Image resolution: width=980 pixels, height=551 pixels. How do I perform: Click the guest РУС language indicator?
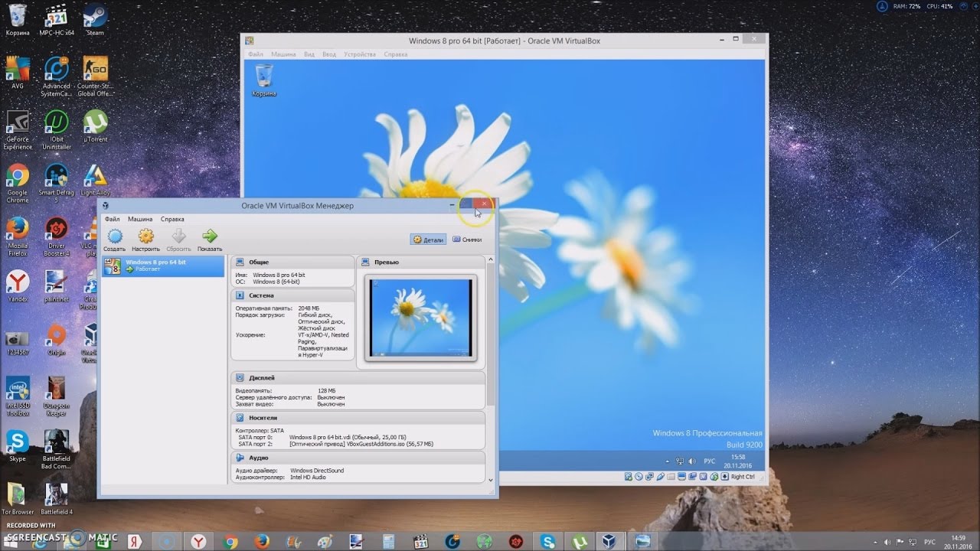click(709, 461)
